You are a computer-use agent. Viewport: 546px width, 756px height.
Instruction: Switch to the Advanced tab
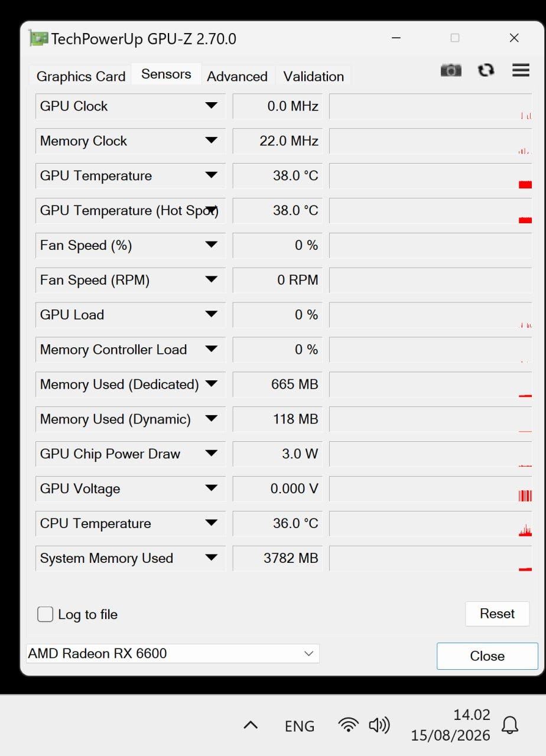237,76
